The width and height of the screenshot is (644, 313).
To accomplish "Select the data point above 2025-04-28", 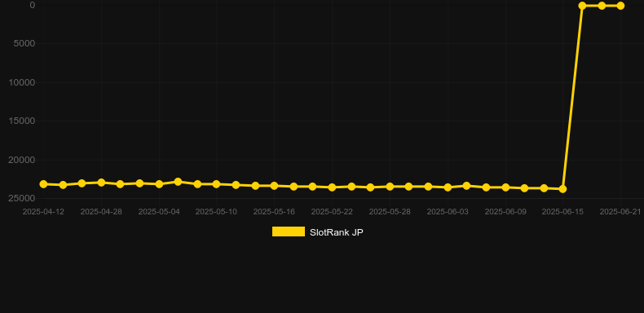I will click(101, 183).
